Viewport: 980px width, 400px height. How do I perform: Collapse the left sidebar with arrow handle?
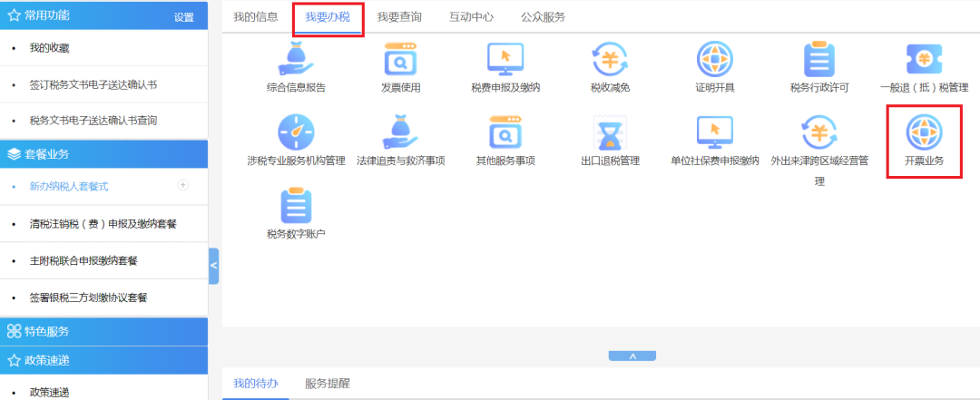[213, 266]
